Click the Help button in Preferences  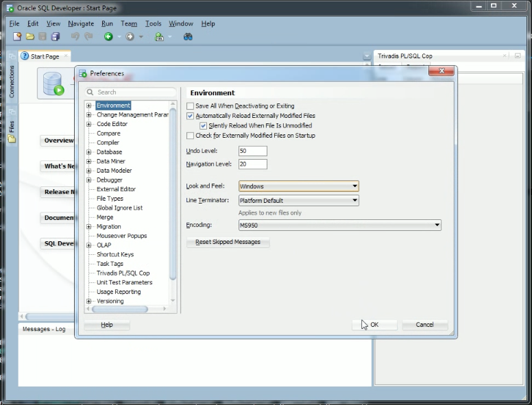pos(106,325)
